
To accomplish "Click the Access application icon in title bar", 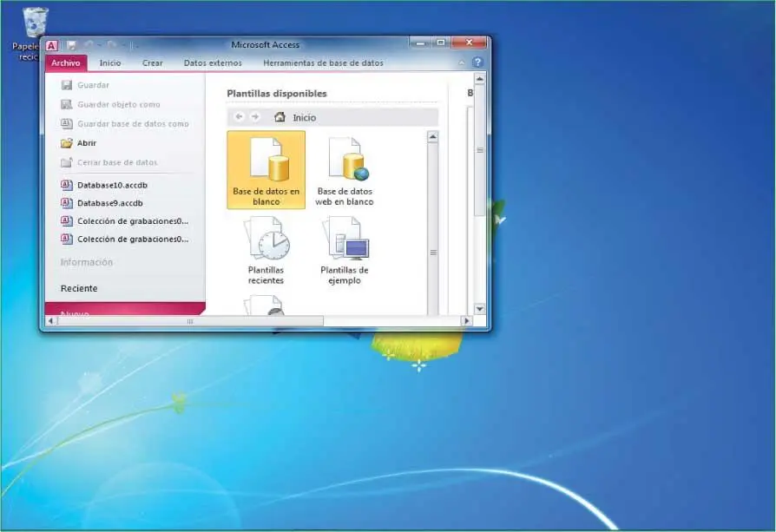I will coord(51,45).
